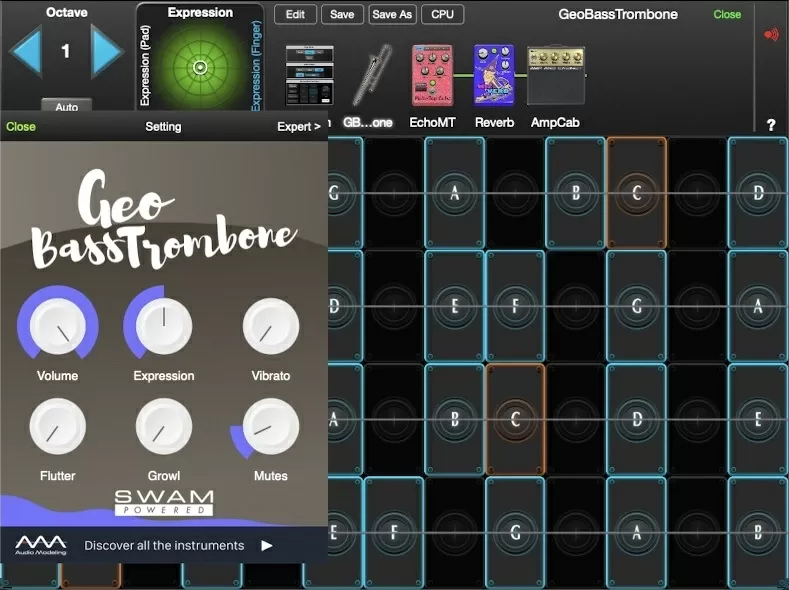Click the Expression (Finger) side label

tap(256, 66)
